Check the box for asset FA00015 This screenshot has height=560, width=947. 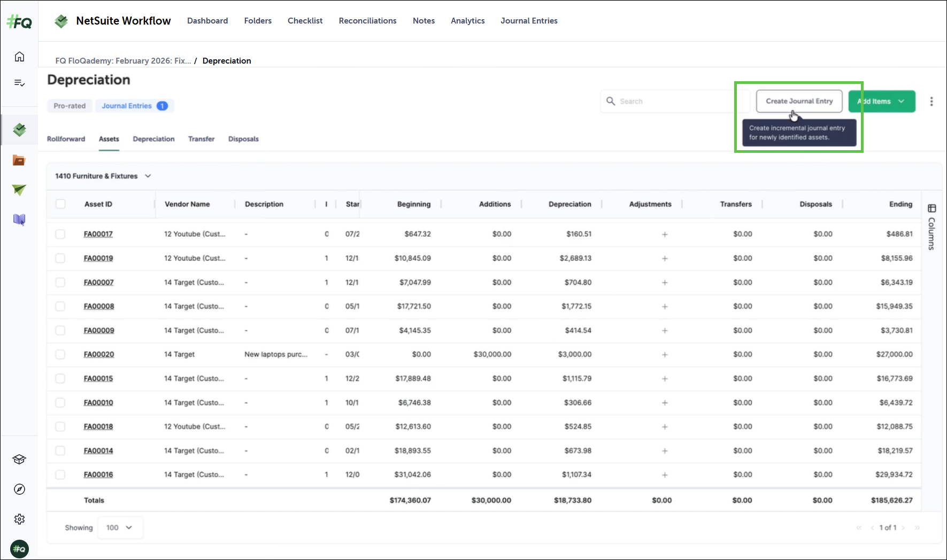point(60,378)
